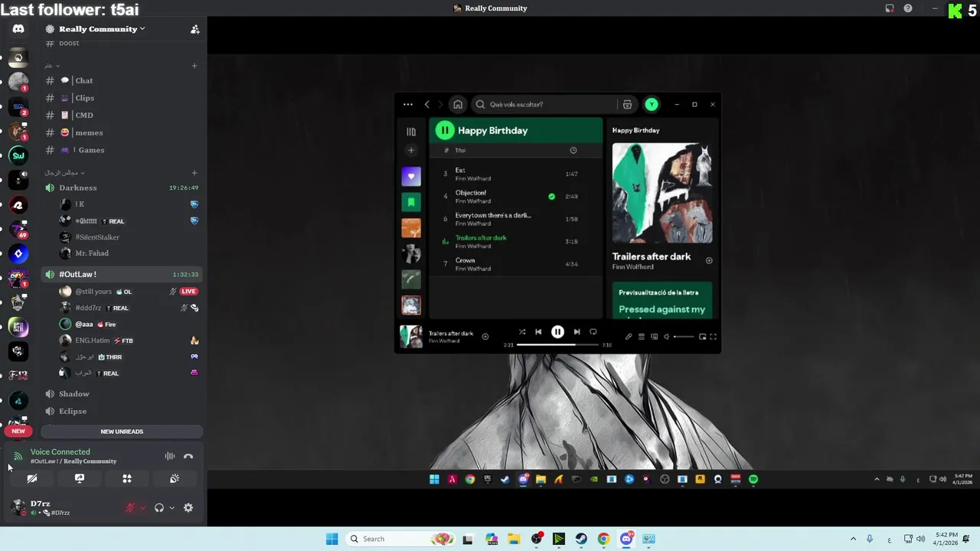Select user #SilentStalker in voice list
The image size is (980, 551).
pyautogui.click(x=97, y=237)
